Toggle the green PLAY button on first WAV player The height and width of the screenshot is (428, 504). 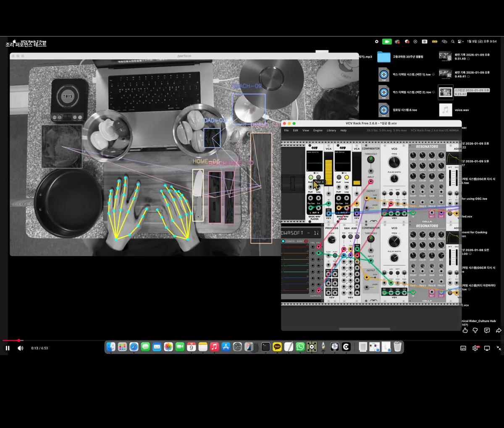click(311, 177)
